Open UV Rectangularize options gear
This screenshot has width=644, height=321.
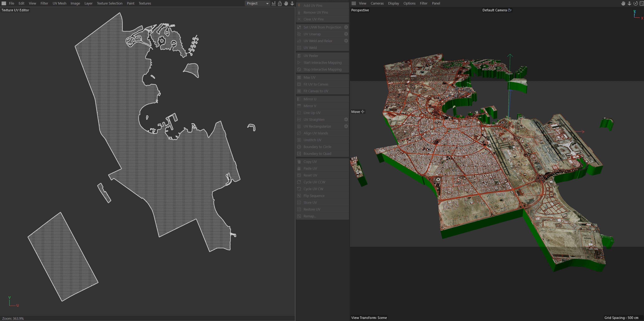coord(346,126)
